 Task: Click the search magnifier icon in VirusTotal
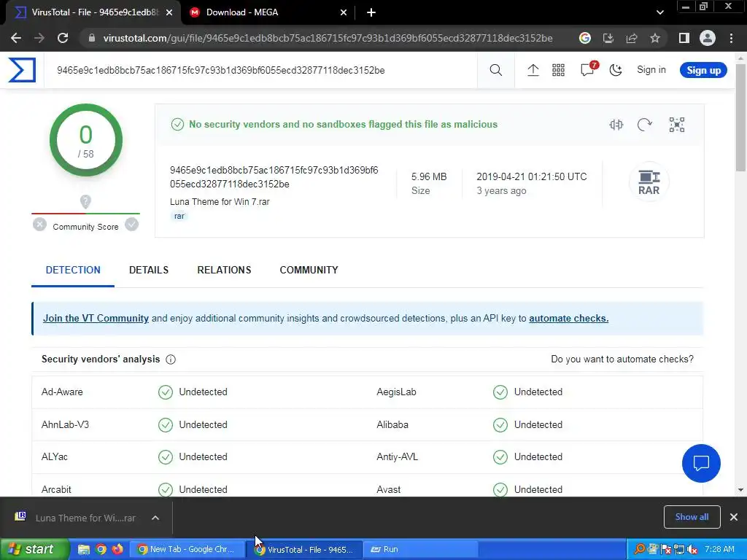tap(495, 70)
